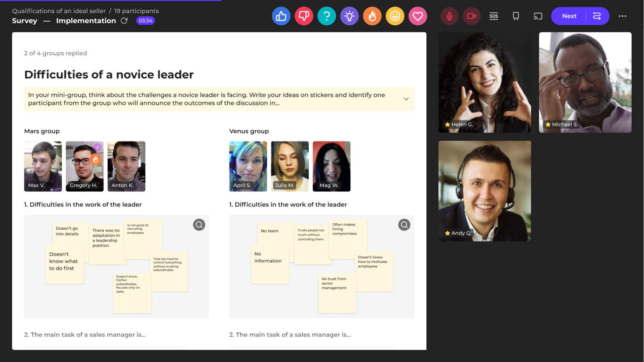Send a thumbs up reaction
Screen dimensions: 644x362
pos(281,16)
